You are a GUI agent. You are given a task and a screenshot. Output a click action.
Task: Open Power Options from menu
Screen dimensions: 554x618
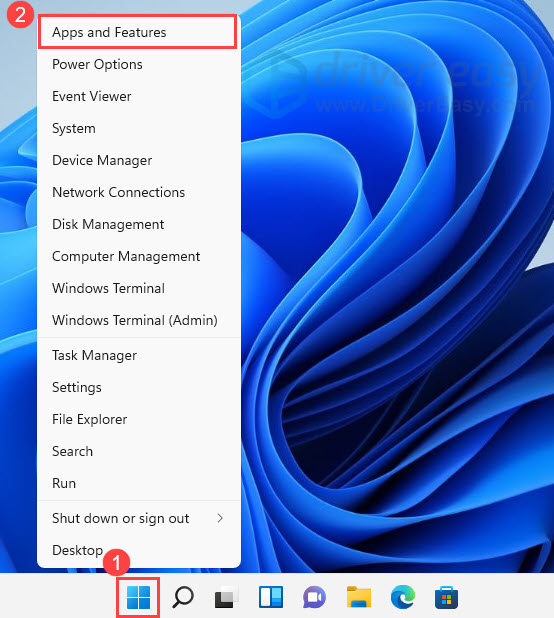click(139, 64)
